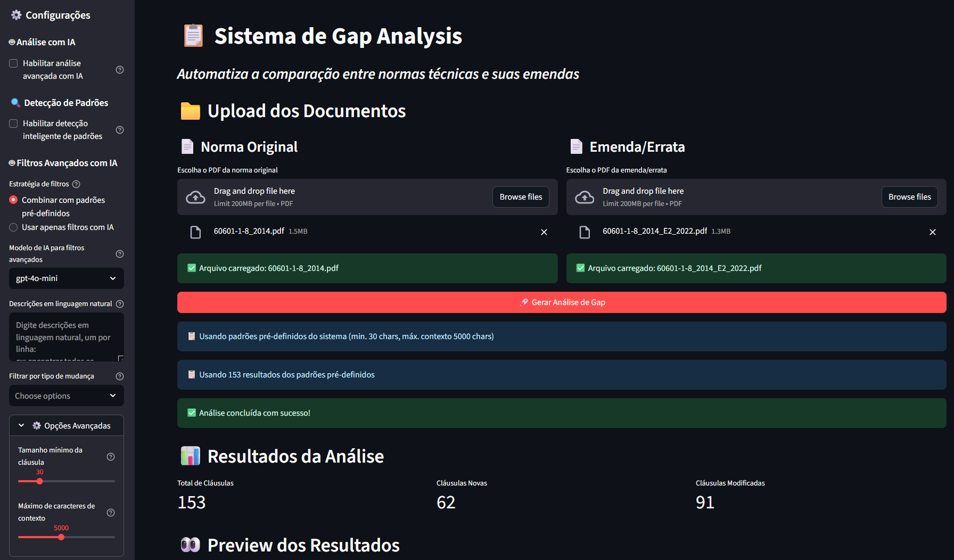Enable 'Habilitar detecção inteligente de padrões'
Image resolution: width=954 pixels, height=560 pixels.
(13, 123)
